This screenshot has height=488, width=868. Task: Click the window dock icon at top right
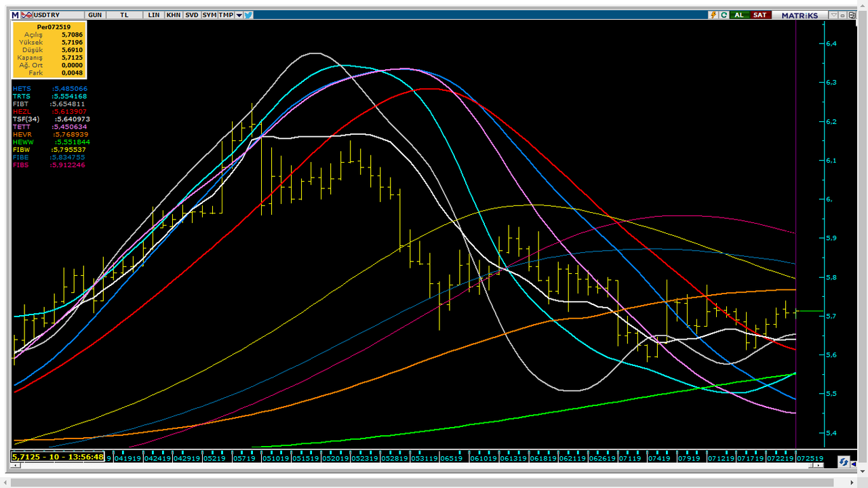coord(852,15)
